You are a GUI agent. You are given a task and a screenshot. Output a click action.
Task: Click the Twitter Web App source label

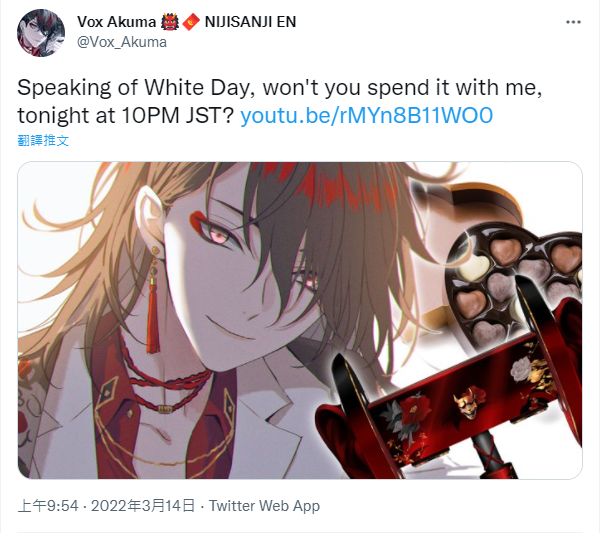click(264, 506)
